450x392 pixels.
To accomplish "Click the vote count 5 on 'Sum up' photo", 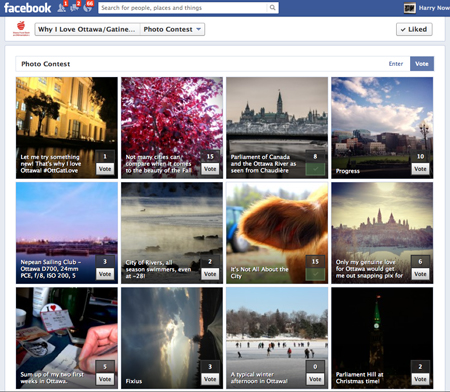I will (x=105, y=367).
